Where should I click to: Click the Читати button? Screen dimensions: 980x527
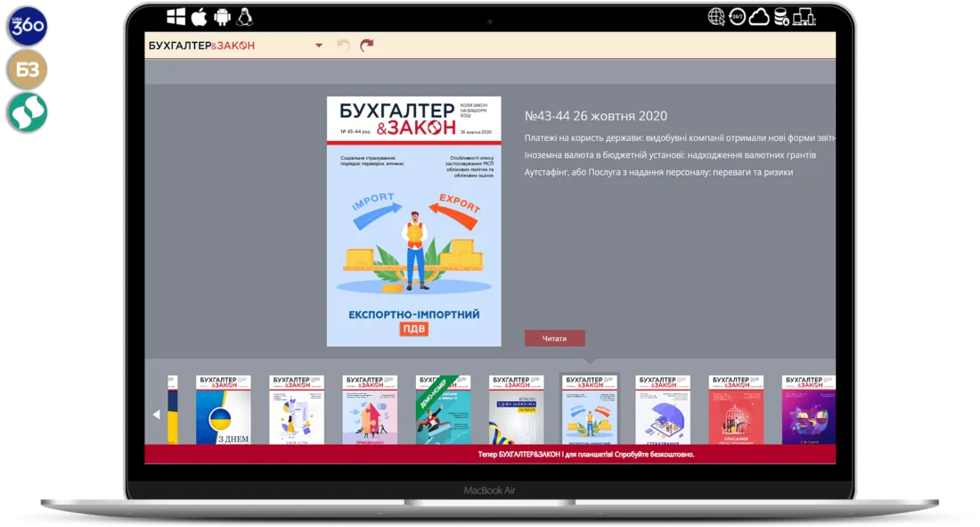[554, 338]
